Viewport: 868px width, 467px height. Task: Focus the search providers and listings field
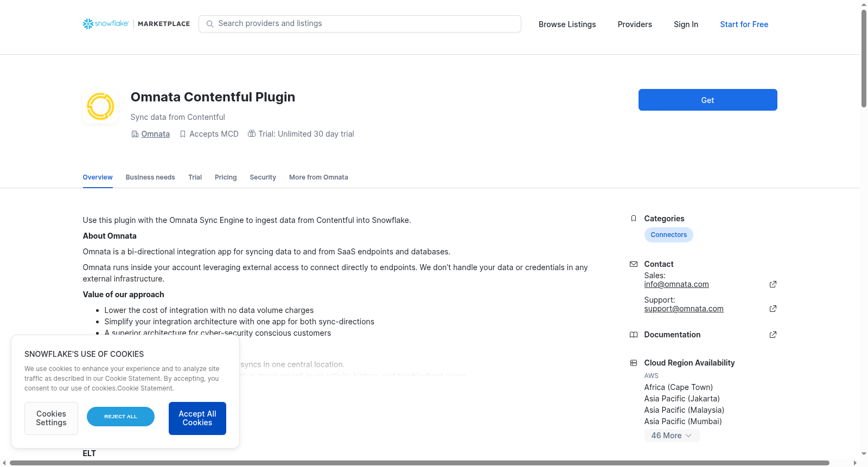(360, 24)
